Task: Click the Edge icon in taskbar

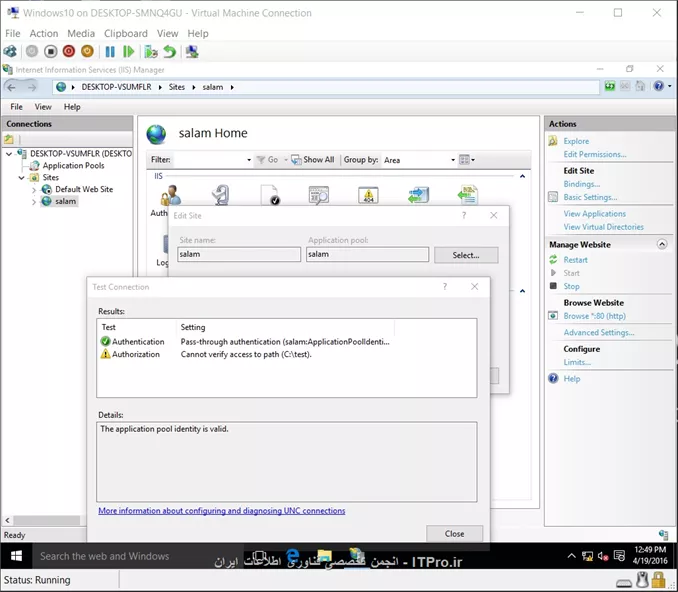Action: point(293,556)
